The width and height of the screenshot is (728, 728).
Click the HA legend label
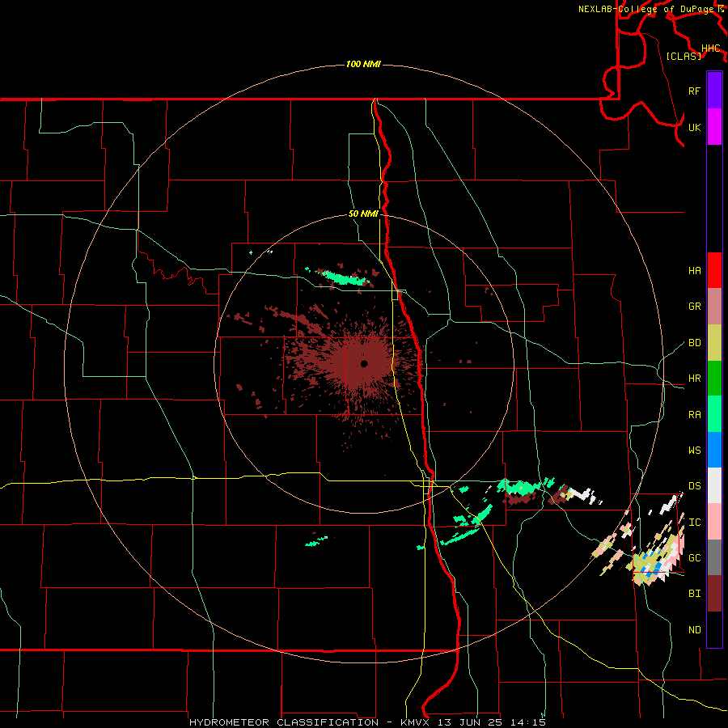(694, 271)
